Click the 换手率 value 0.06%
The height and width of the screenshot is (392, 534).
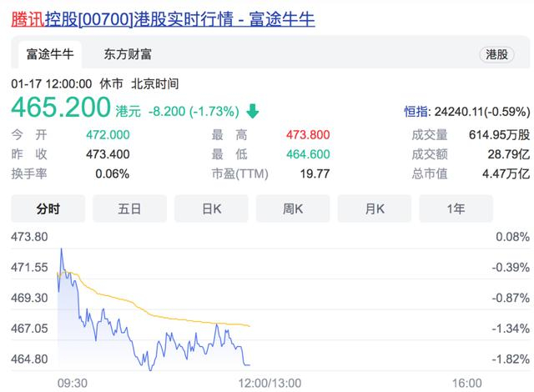[x=112, y=173]
